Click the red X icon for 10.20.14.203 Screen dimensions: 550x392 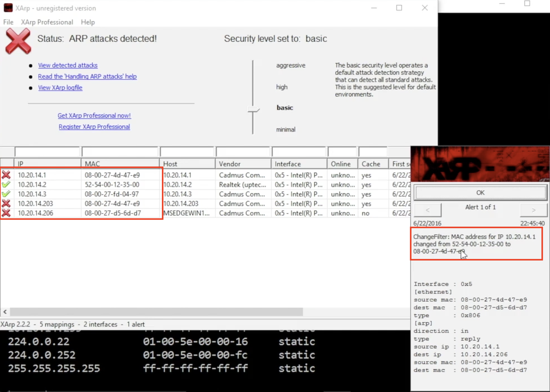6,203
